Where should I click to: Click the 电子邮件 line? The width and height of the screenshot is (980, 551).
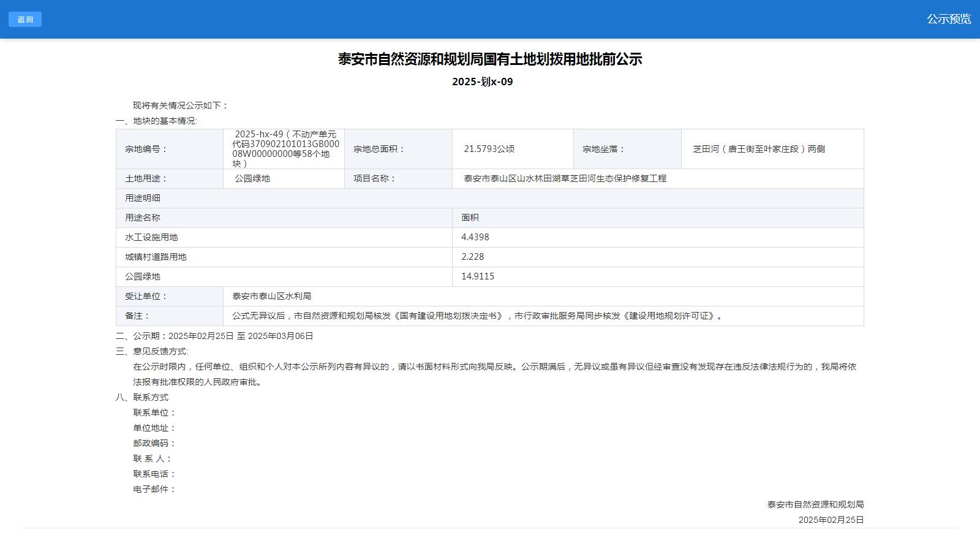[x=154, y=489]
